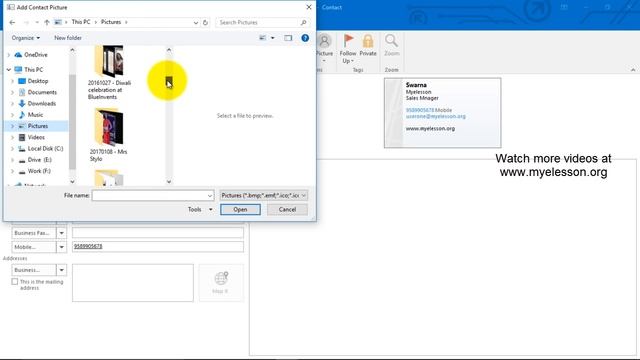Screen dimensions: 640x360
Task: Change view layout icon
Action: 262,38
